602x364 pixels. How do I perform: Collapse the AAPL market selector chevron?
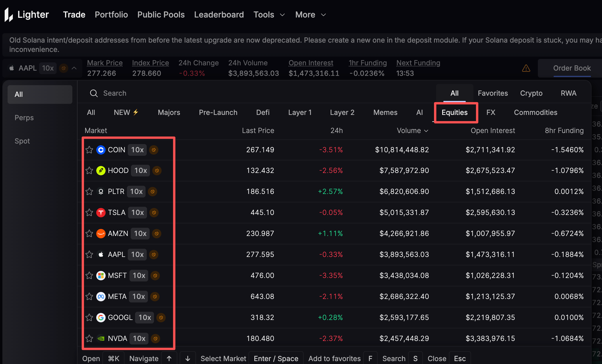pyautogui.click(x=74, y=68)
